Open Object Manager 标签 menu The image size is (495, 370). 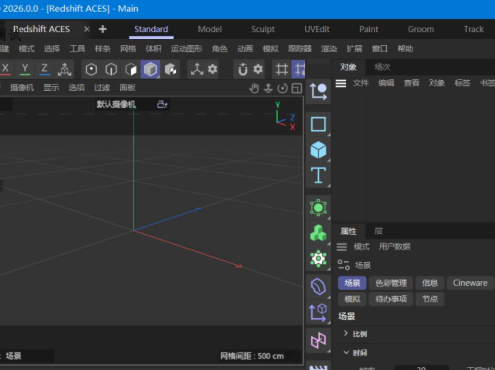click(462, 83)
